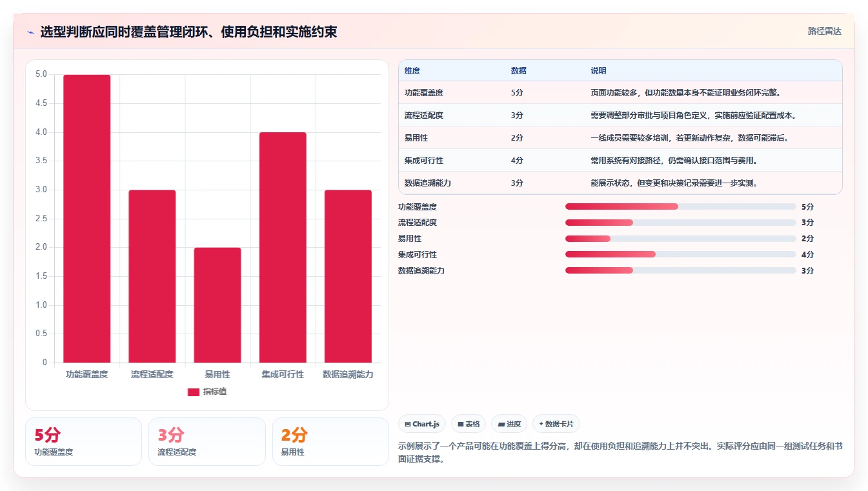Click the 集成可行性 bar in chart
Image resolution: width=868 pixels, height=491 pixels.
(x=283, y=247)
